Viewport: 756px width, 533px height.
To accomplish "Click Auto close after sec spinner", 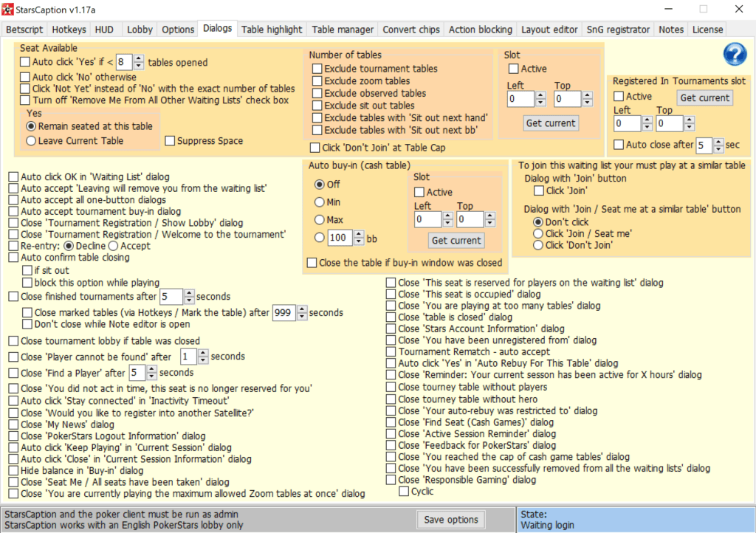I will pyautogui.click(x=718, y=145).
